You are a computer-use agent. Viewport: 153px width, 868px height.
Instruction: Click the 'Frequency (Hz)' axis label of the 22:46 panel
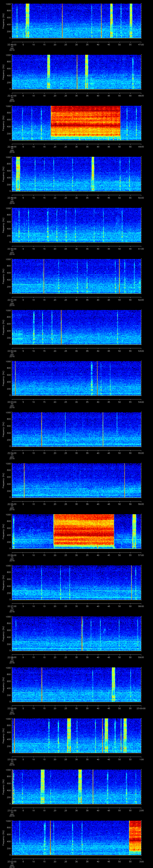(4, 21)
